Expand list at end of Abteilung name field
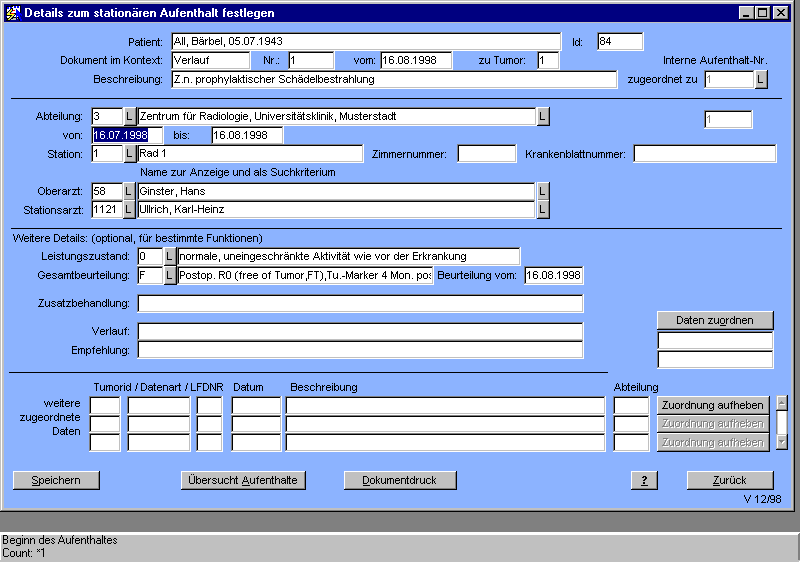Viewport: 800px width, 562px height. [543, 117]
